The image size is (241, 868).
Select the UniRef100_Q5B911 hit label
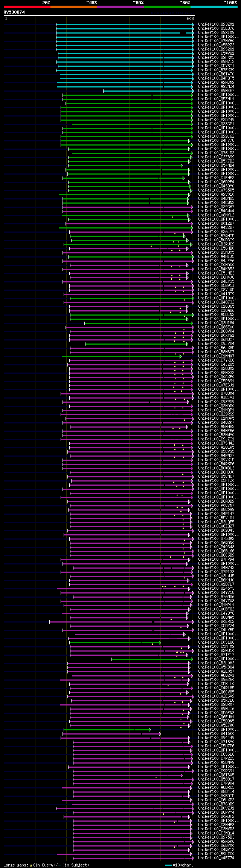(x=216, y=286)
